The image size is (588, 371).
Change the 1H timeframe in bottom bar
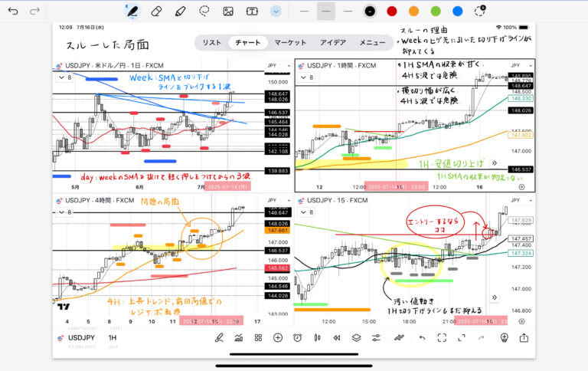click(113, 337)
